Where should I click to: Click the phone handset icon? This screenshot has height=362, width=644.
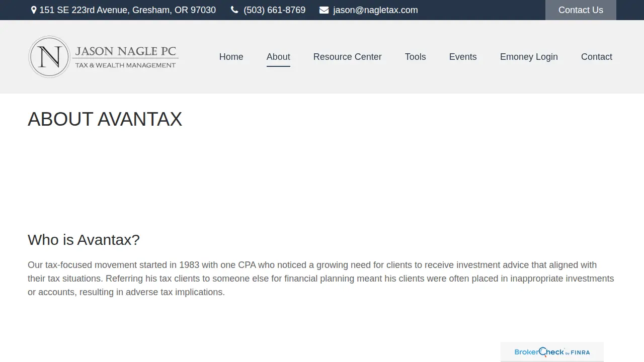(234, 10)
